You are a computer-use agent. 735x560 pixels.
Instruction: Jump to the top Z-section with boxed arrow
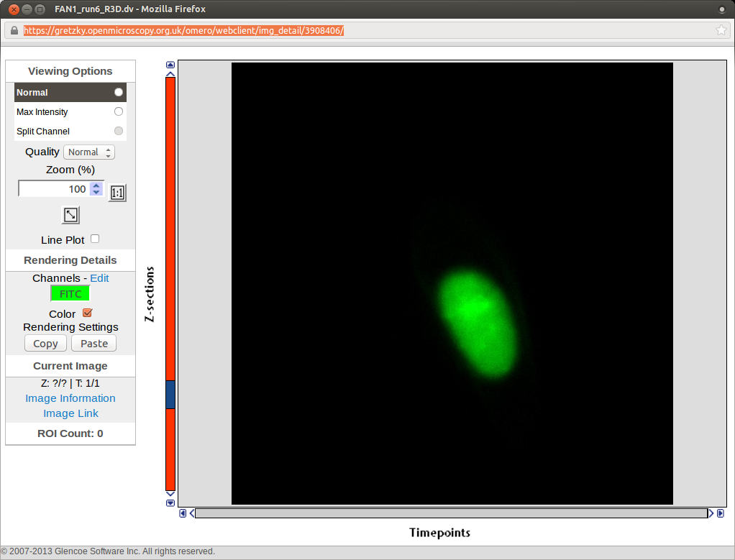tap(170, 65)
